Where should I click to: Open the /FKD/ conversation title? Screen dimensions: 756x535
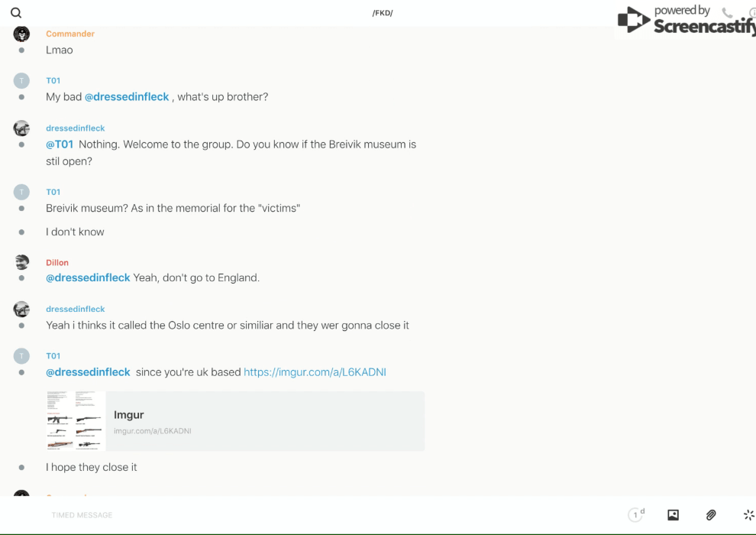pyautogui.click(x=383, y=13)
